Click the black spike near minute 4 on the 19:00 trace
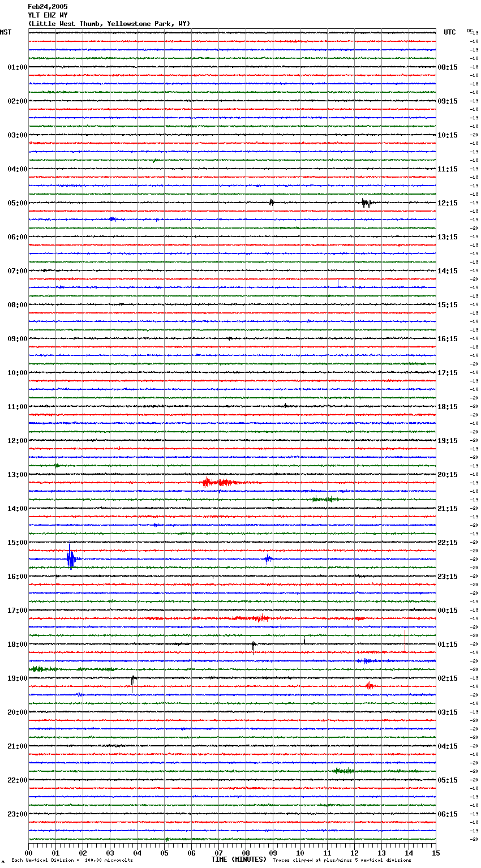 [134, 683]
